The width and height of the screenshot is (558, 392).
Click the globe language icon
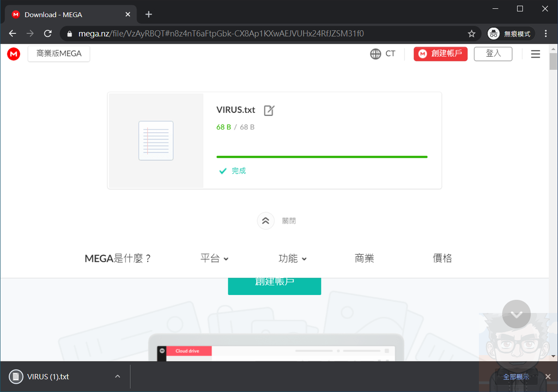click(375, 54)
